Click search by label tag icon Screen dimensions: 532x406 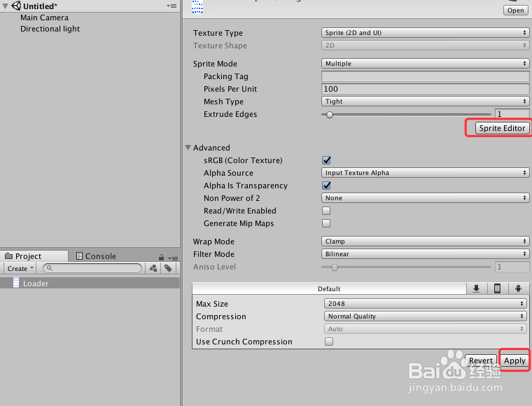168,268
